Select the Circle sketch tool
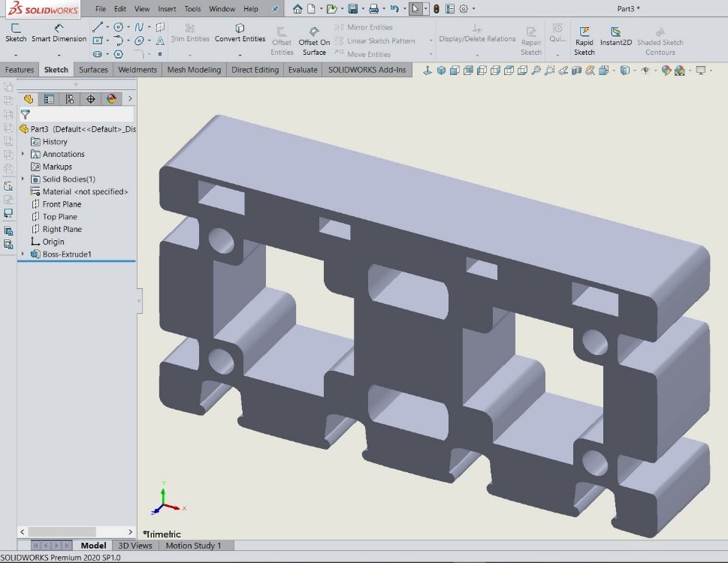The width and height of the screenshot is (728, 563). (119, 27)
